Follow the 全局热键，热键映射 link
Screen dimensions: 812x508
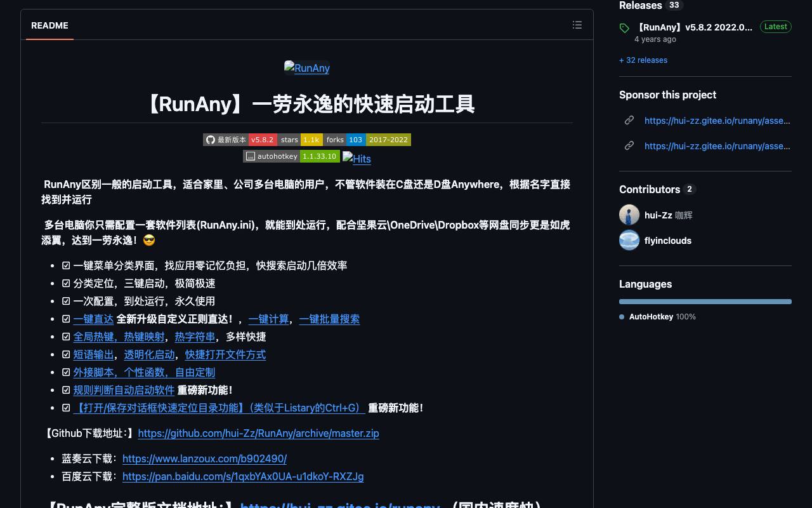(x=119, y=337)
